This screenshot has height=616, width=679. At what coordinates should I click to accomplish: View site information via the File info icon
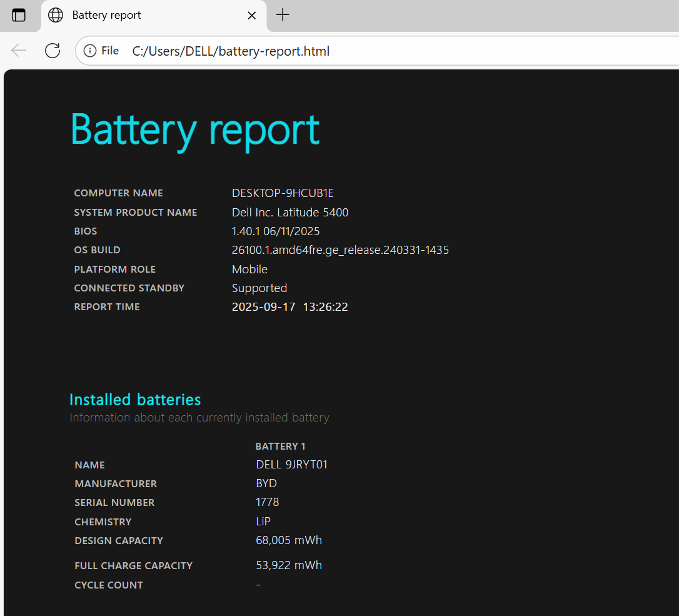[x=90, y=51]
